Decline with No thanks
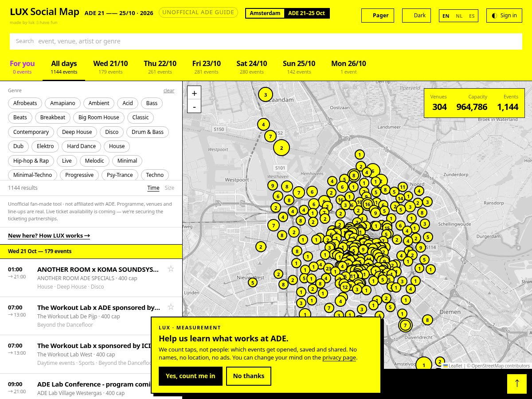Viewport: 532px width, 399px height. click(249, 376)
